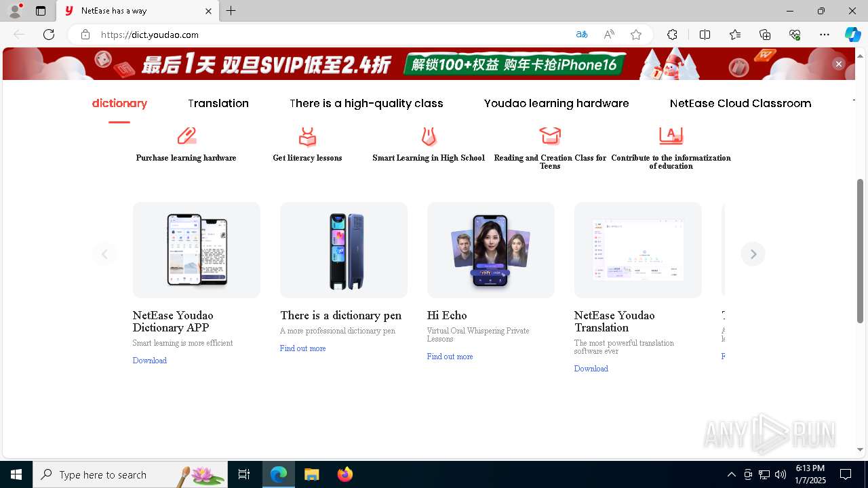Viewport: 868px width, 488px height.
Task: Open the volume control in system tray
Action: point(781,474)
